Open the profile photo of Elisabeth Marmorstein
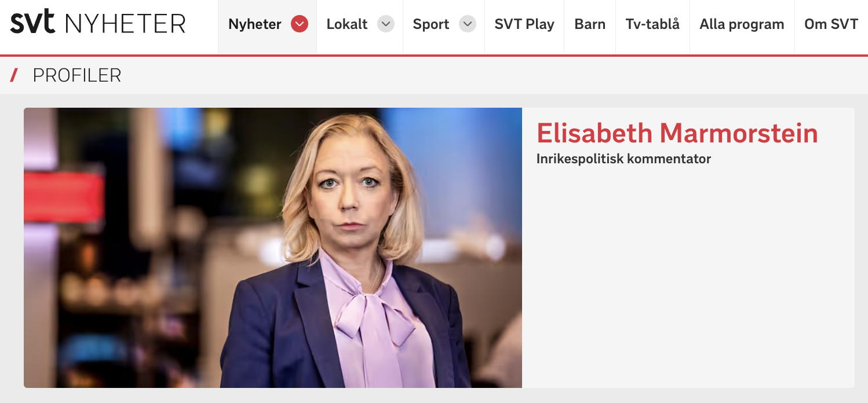The height and width of the screenshot is (403, 868). point(273,248)
